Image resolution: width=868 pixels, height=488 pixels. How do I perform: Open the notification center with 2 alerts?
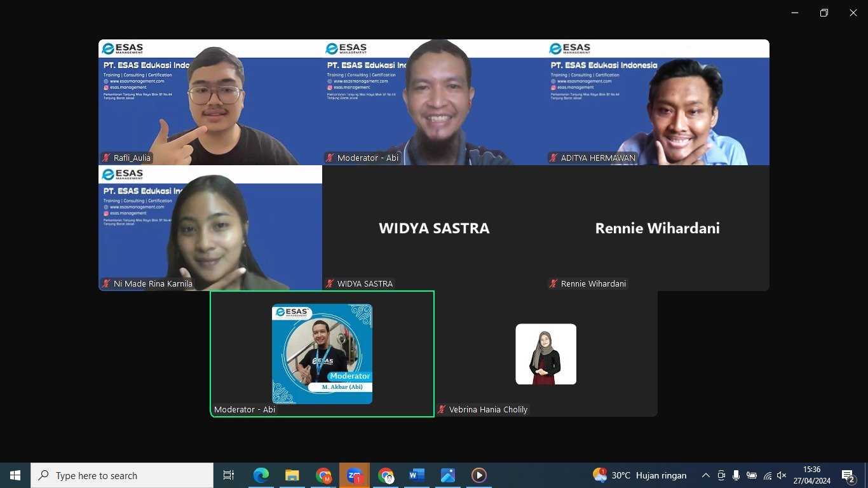848,475
